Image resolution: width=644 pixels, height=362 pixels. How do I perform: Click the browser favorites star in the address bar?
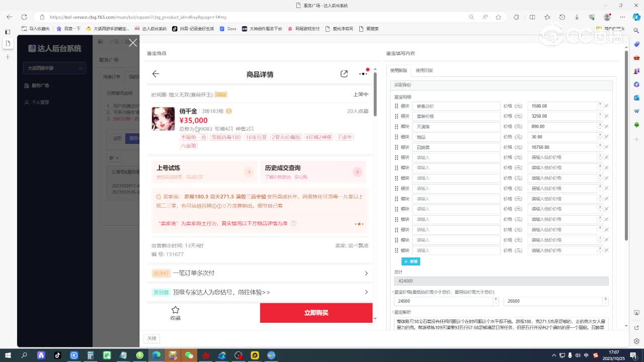[498, 17]
